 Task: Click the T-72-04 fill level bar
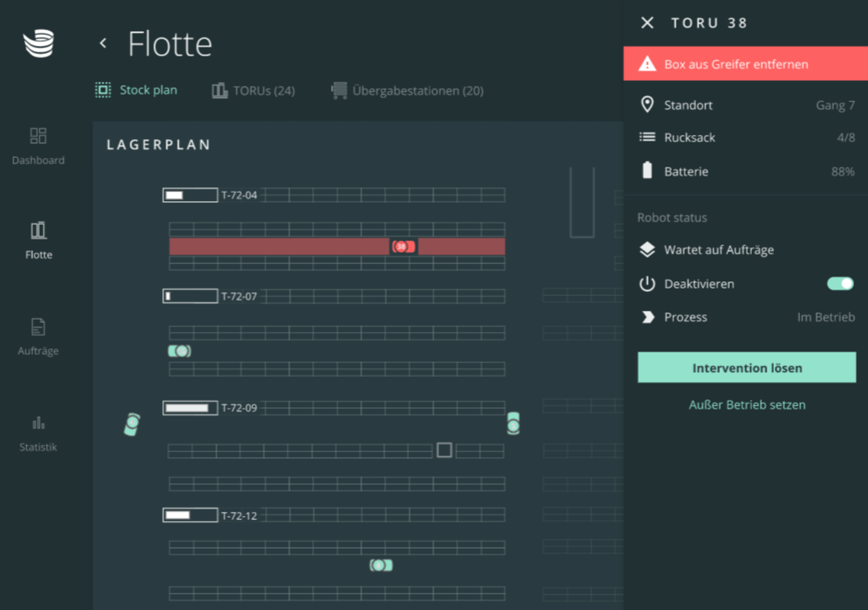(190, 195)
